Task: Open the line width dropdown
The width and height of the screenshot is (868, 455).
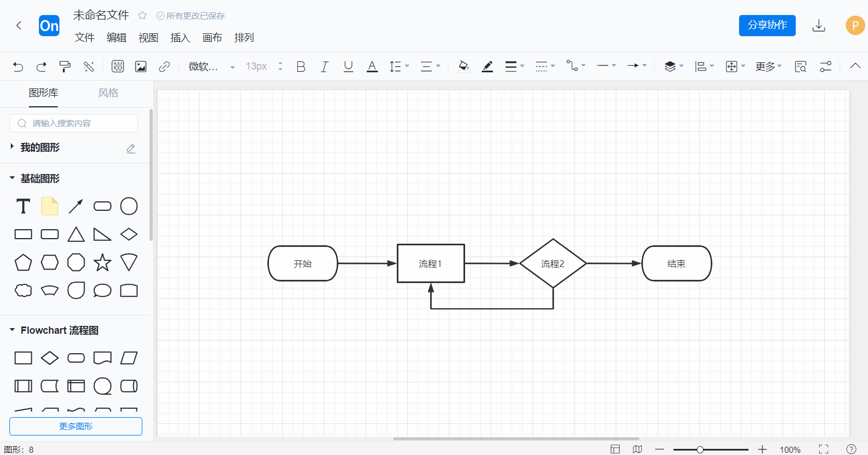Action: pos(515,67)
